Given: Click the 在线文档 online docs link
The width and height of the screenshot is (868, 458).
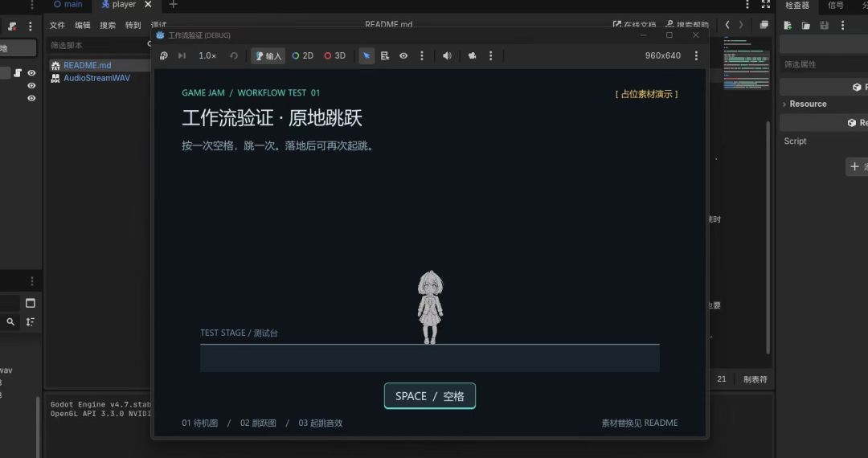Looking at the screenshot, I should pos(634,25).
